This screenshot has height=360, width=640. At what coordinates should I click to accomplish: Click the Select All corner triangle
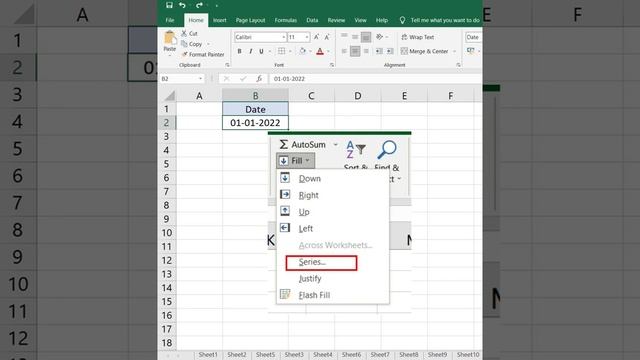169,96
